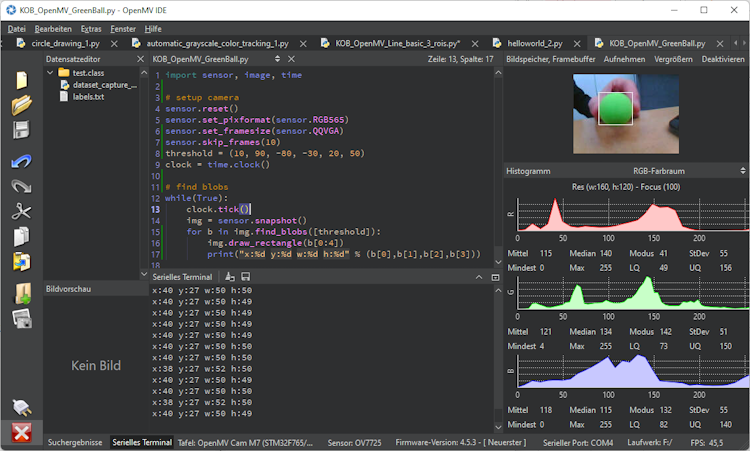This screenshot has height=451, width=750.
Task: Click the New File icon in left toolbar
Action: [21, 81]
